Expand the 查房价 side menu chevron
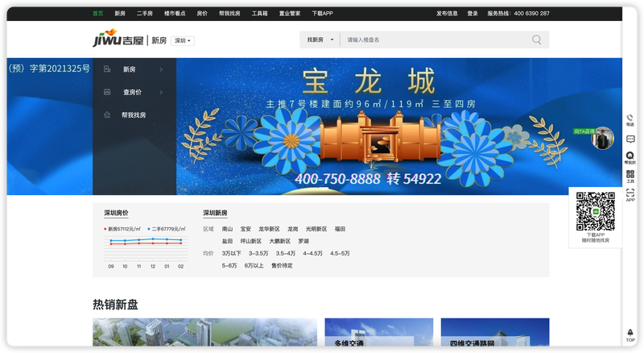The image size is (644, 353). click(161, 92)
